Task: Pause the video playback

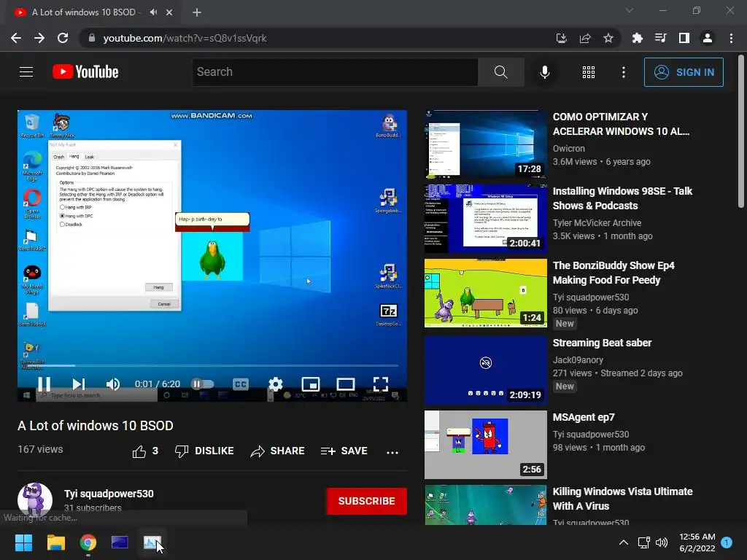Action: [x=44, y=384]
